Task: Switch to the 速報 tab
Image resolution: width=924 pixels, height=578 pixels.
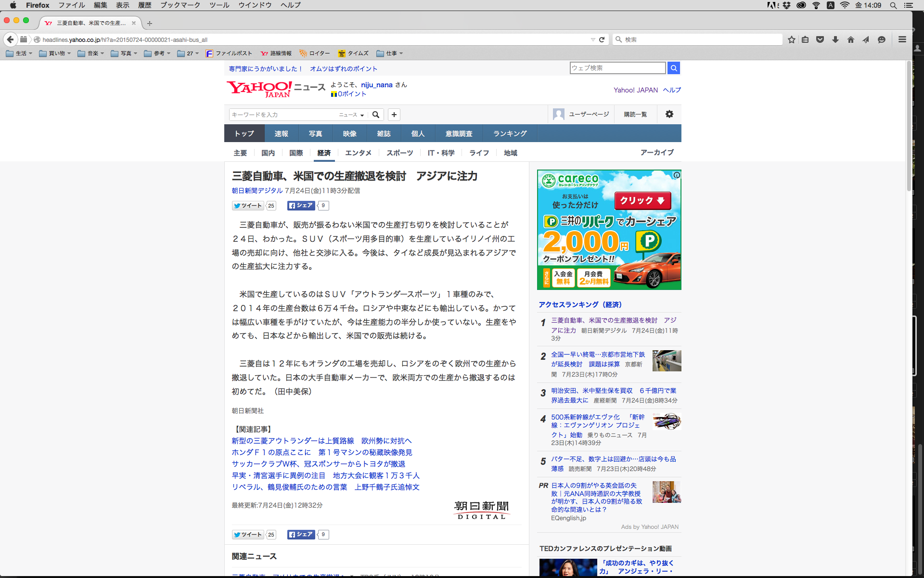Action: 282,133
